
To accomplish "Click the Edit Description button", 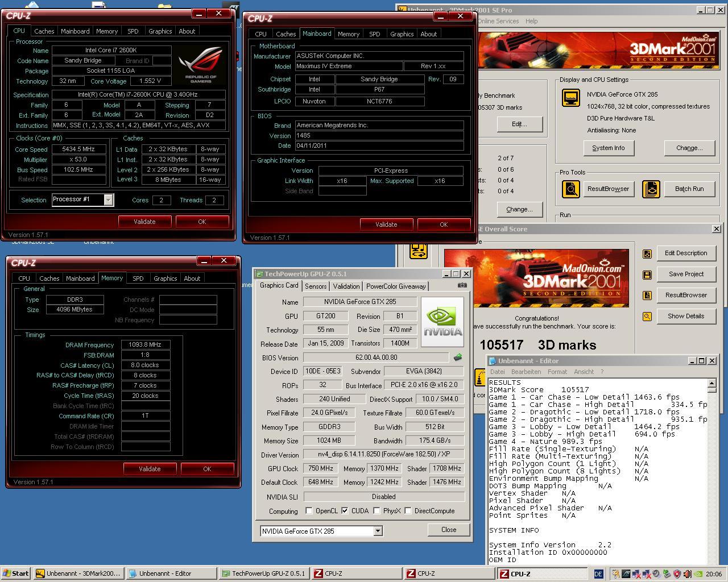I will (x=686, y=253).
